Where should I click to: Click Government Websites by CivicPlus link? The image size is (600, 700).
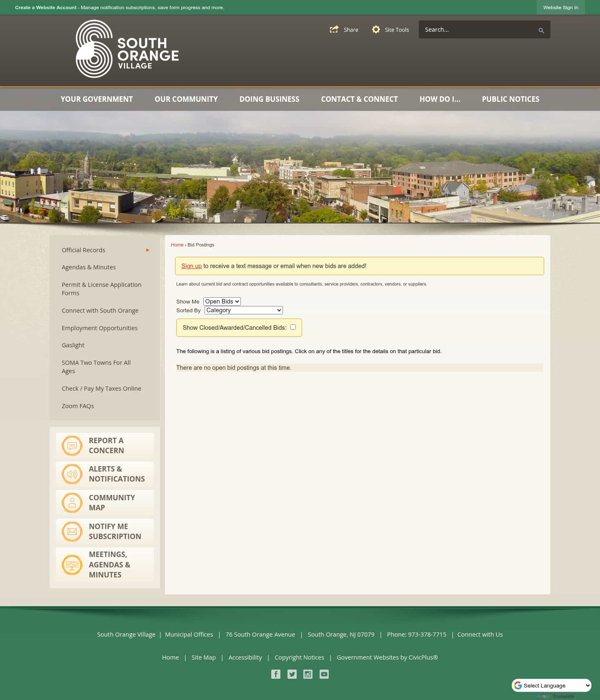(387, 657)
